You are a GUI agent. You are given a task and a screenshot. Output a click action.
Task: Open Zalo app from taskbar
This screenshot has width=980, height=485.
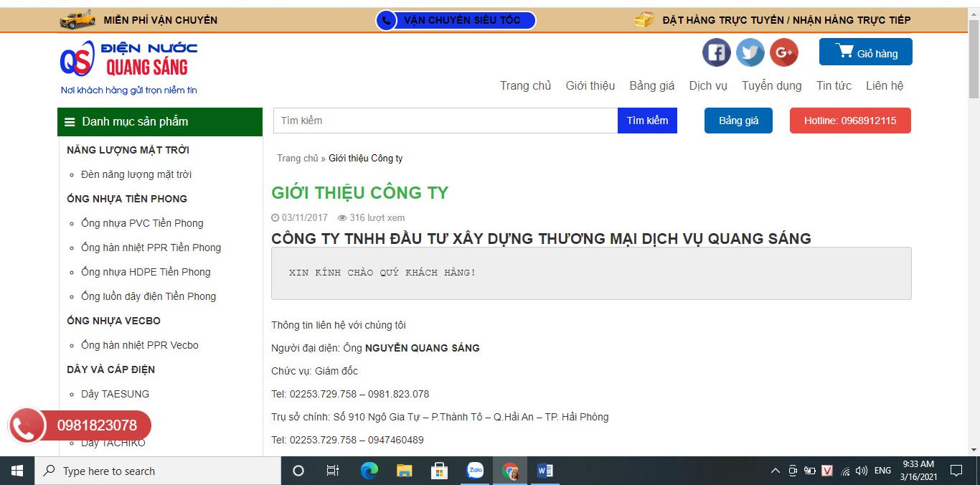(475, 471)
